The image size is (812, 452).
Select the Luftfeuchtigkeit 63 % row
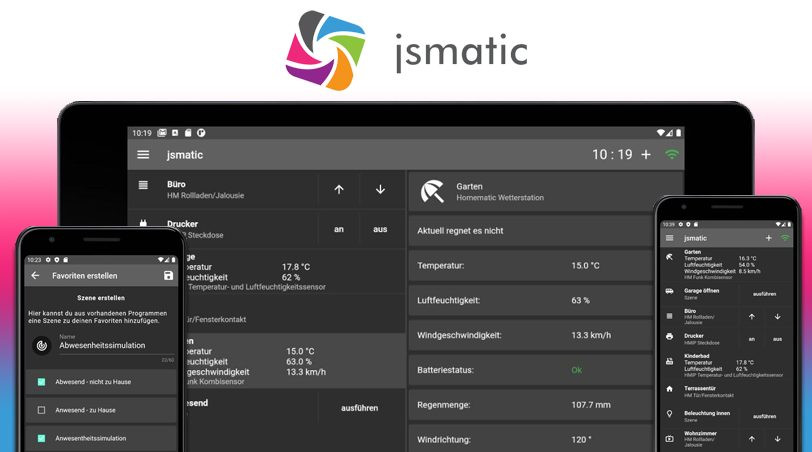click(x=530, y=300)
